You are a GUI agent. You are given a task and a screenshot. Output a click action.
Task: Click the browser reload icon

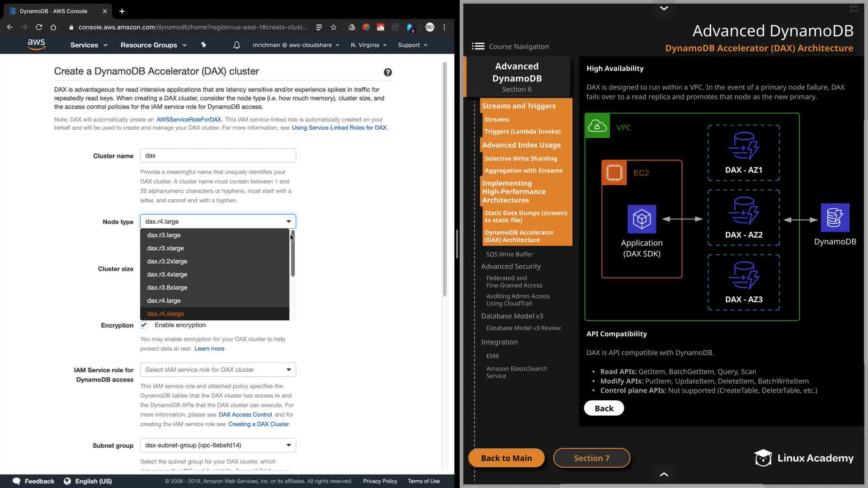(39, 27)
